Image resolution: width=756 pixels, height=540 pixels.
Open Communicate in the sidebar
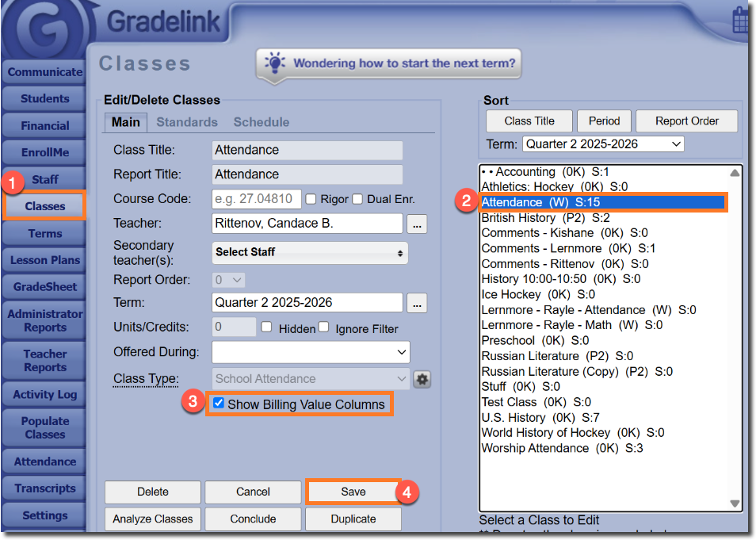[x=45, y=72]
